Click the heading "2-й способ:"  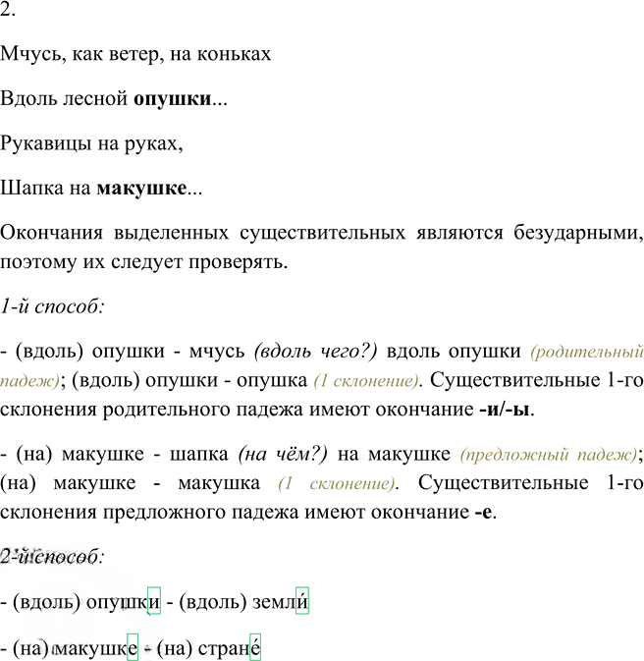52,557
